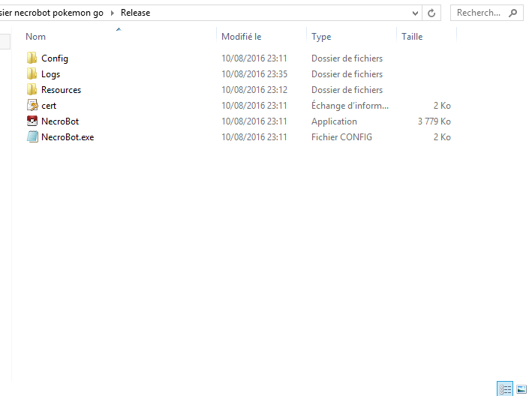The image size is (532, 396).
Task: Click the NecroBot.exe modified date
Action: pos(254,137)
